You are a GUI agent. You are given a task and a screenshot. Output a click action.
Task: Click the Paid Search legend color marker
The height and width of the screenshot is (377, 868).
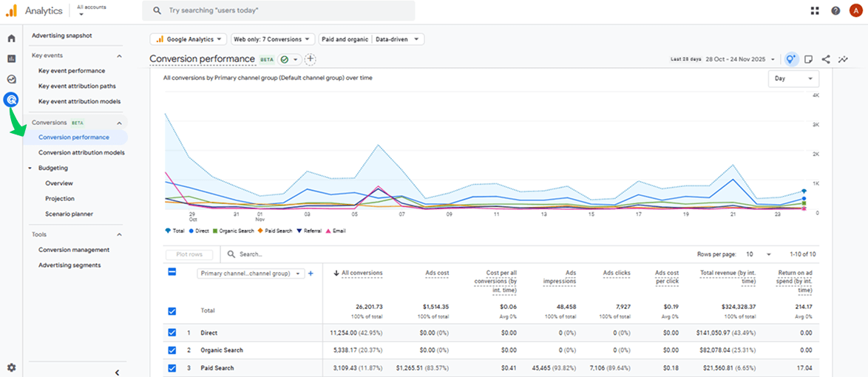tap(261, 231)
